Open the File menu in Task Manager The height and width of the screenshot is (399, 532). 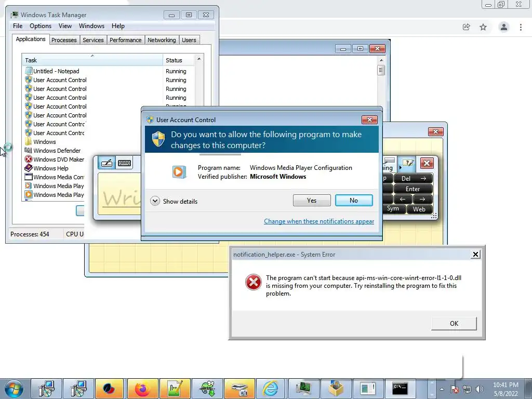click(18, 26)
